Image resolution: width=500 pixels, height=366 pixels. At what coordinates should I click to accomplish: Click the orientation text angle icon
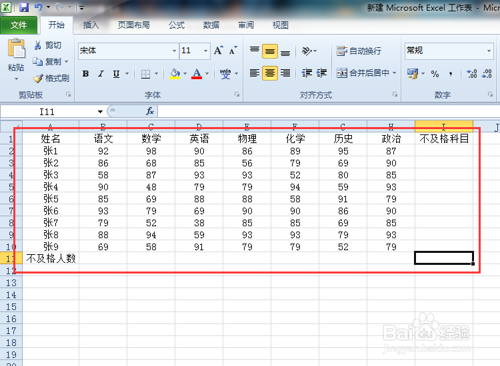click(307, 51)
